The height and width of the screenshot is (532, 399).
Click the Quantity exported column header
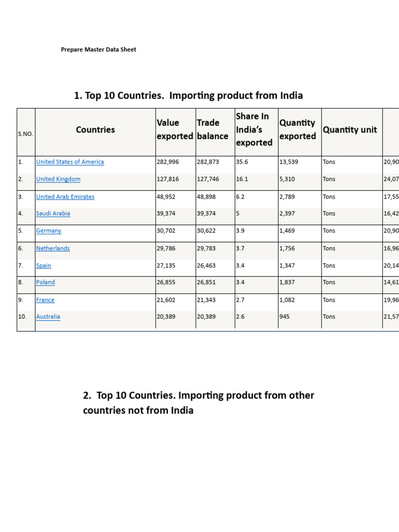[x=298, y=129]
